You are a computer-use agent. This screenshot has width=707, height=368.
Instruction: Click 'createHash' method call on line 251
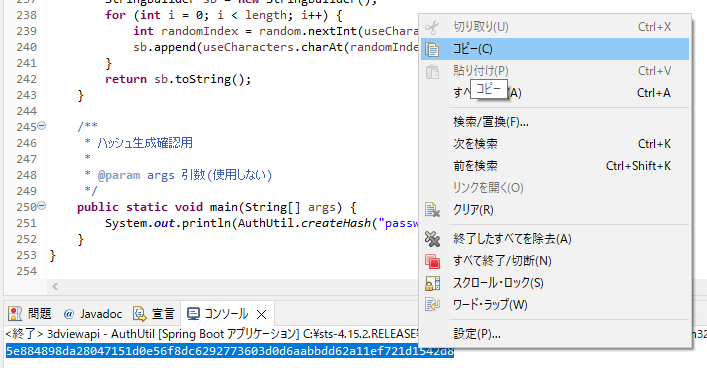coord(336,223)
